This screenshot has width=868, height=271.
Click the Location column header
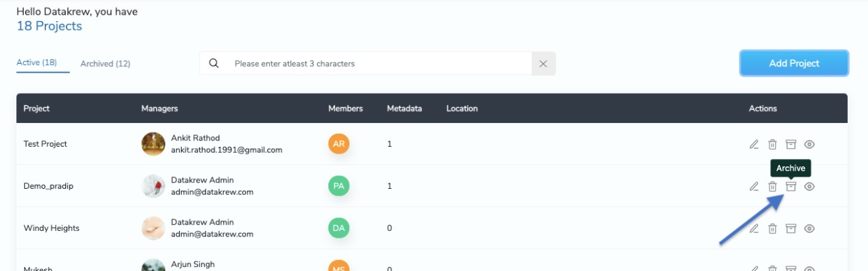coord(462,108)
